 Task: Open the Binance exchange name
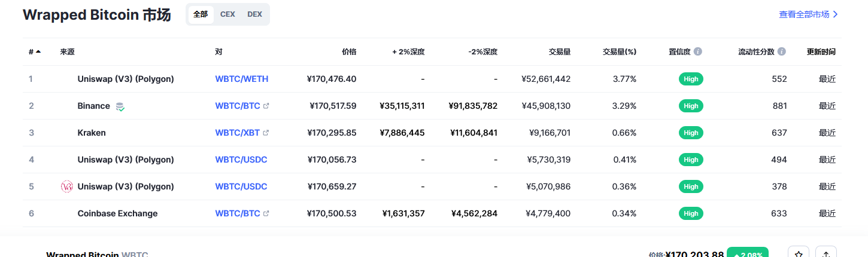click(94, 106)
